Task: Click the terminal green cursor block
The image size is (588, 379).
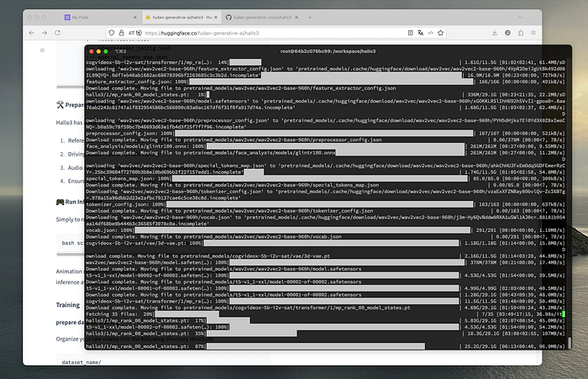Action: [x=564, y=314]
